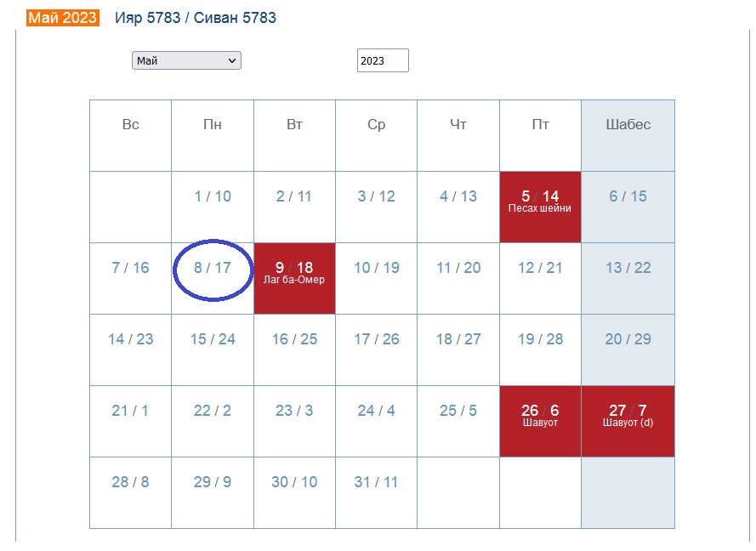
Task: Select date 1 / 10
Action: coord(213,196)
